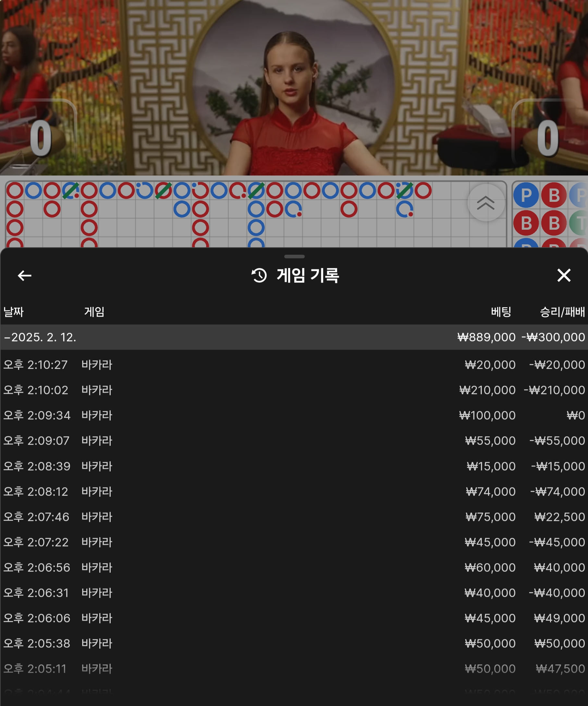Select the 오후 2:06:06 record winning ₩49,000
This screenshot has width=588, height=706.
coord(294,618)
